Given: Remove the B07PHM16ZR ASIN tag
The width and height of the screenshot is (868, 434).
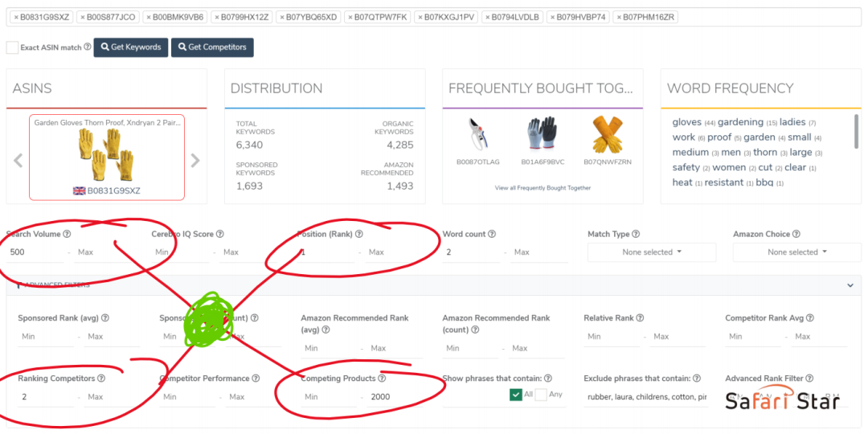Looking at the screenshot, I should [618, 17].
